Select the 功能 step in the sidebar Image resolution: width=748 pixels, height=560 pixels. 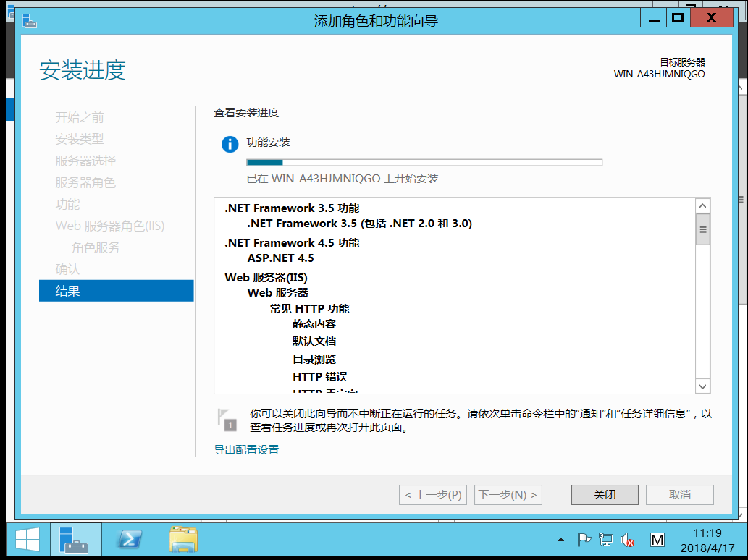coord(67,204)
